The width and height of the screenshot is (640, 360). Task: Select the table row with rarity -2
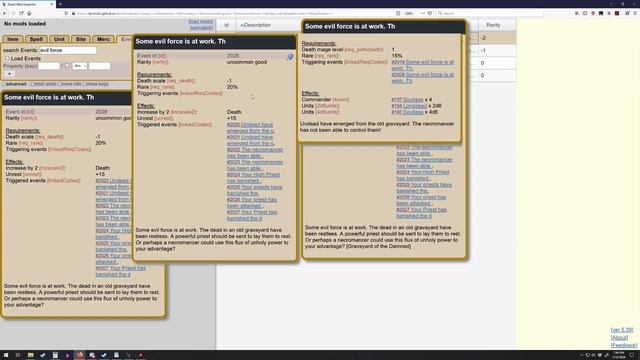pos(493,38)
